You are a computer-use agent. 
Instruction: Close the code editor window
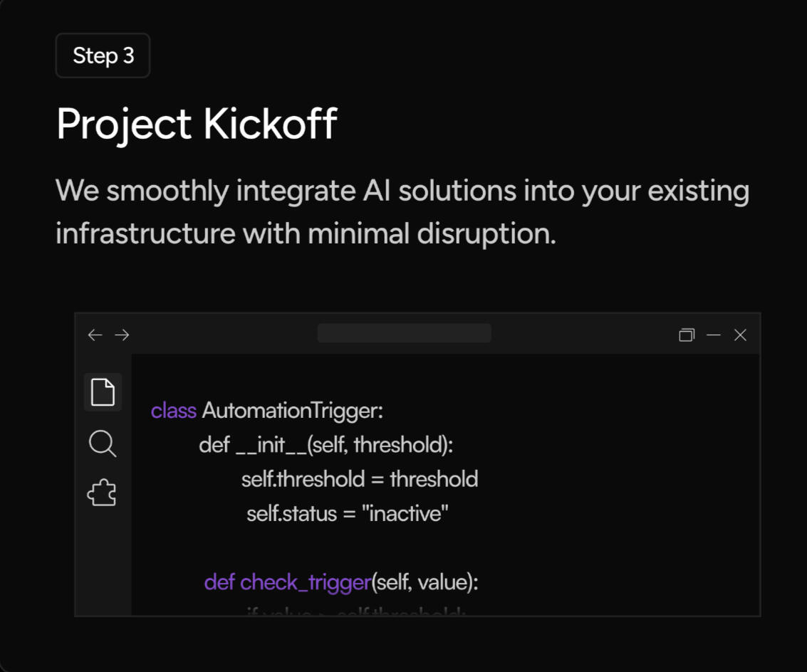coord(741,335)
